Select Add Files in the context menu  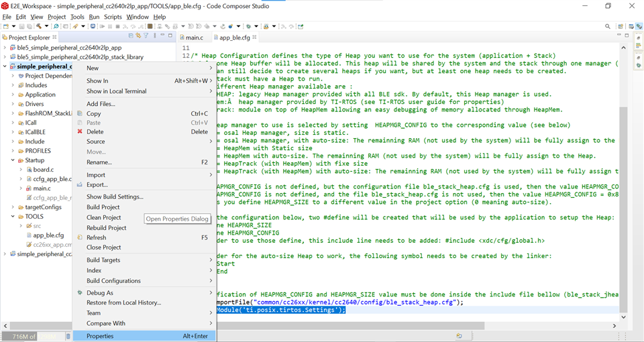click(144, 104)
